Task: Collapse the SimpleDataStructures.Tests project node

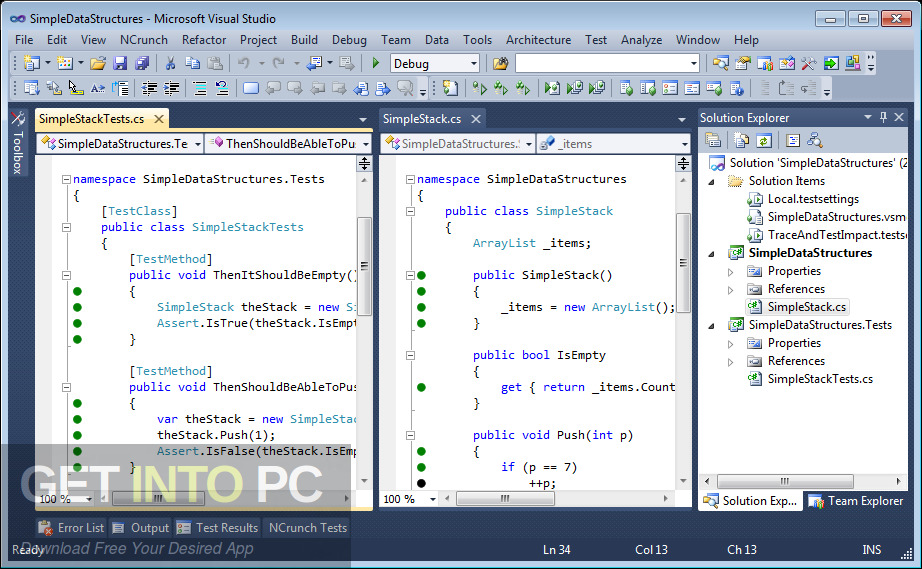Action: point(711,326)
